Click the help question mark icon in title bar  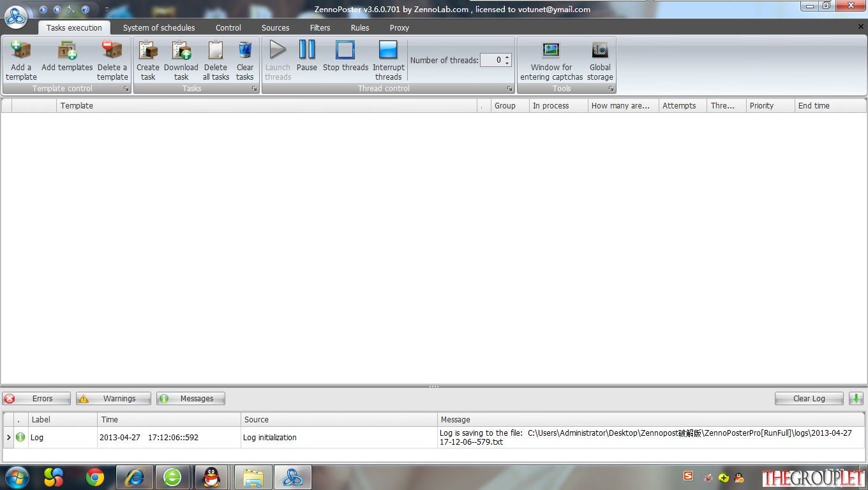(85, 10)
